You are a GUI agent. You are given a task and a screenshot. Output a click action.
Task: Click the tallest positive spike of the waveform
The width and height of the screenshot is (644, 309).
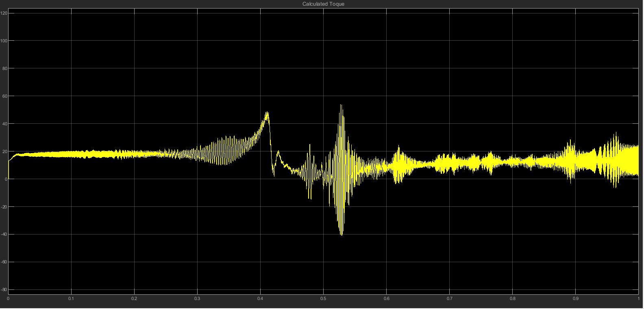point(341,105)
